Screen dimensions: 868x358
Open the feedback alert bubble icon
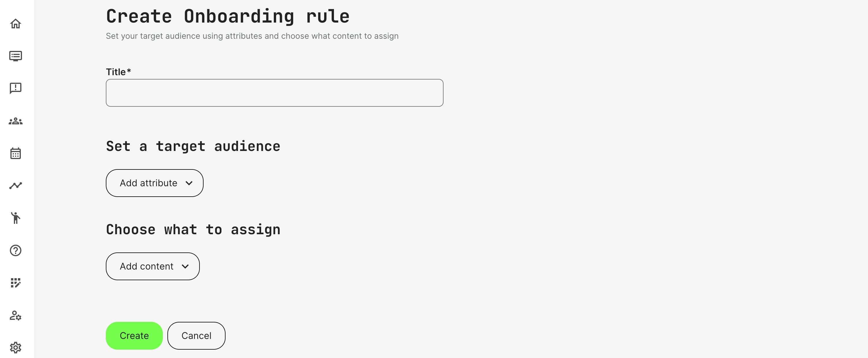(16, 88)
